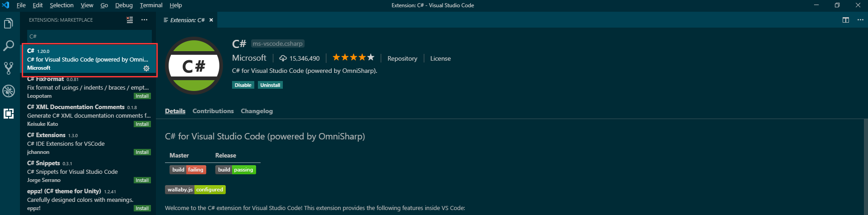Close the Extension: C# tab

pyautogui.click(x=211, y=20)
